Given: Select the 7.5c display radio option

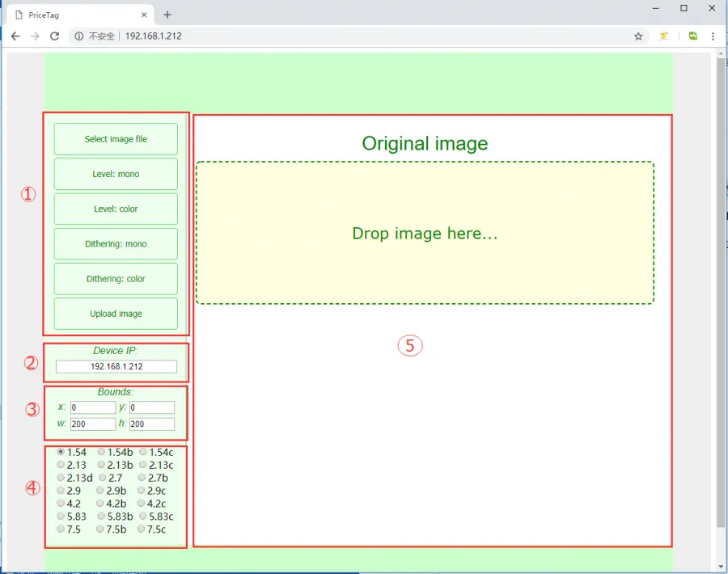Looking at the screenshot, I should point(142,530).
